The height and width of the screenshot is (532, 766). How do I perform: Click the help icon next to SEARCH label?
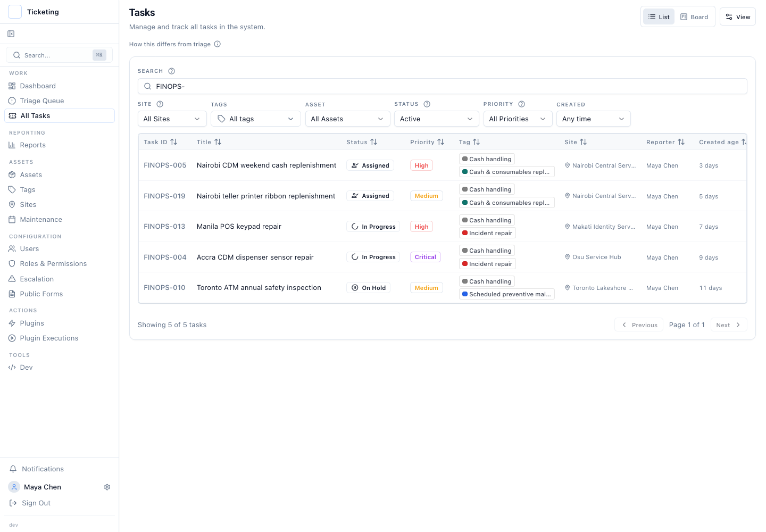pos(171,71)
